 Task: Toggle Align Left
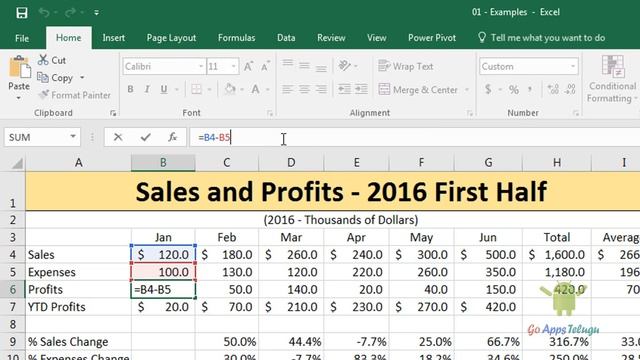pos(288,89)
